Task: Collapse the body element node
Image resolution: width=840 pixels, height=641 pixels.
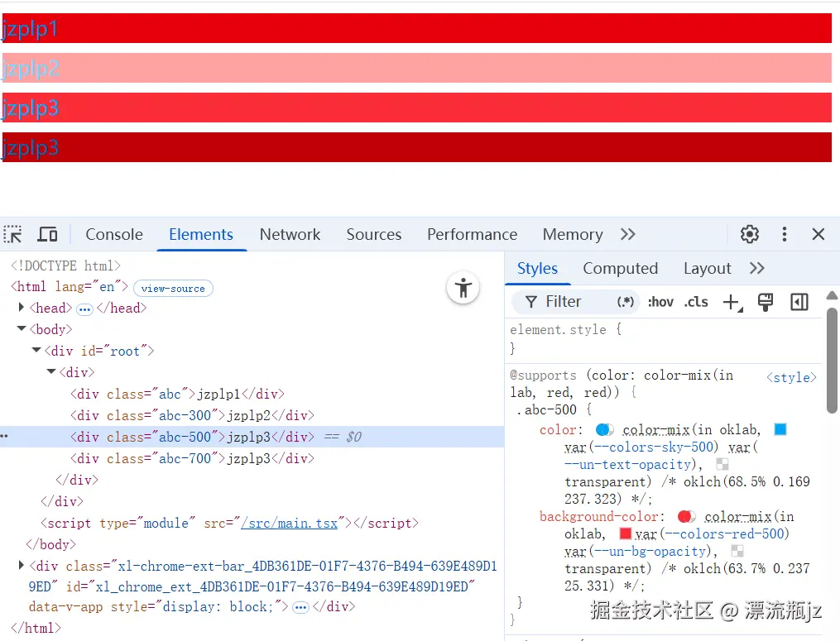Action: pos(22,329)
